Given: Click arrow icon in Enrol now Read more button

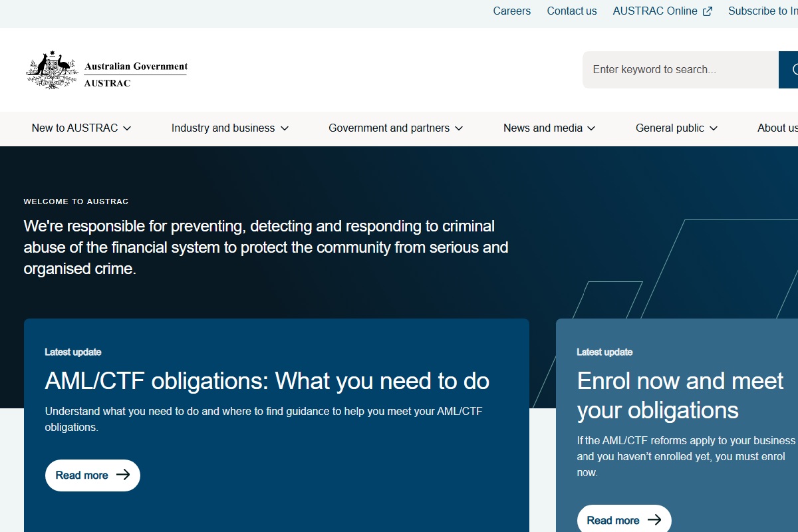Looking at the screenshot, I should pyautogui.click(x=654, y=520).
